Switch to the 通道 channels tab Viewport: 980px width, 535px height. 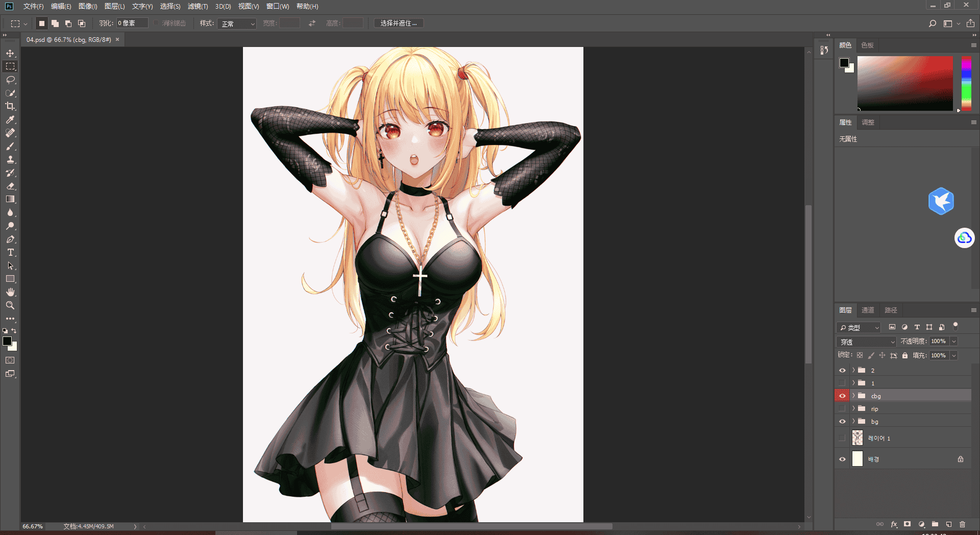click(x=868, y=310)
